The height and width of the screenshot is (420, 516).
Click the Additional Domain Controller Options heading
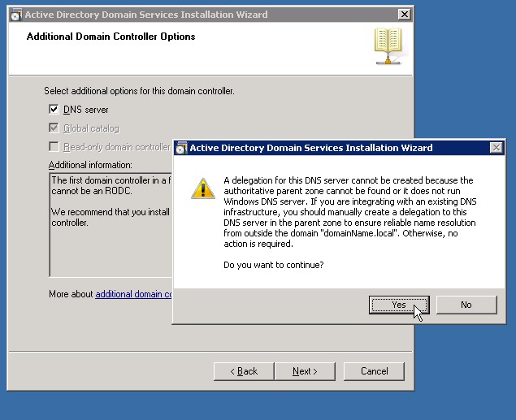point(111,37)
